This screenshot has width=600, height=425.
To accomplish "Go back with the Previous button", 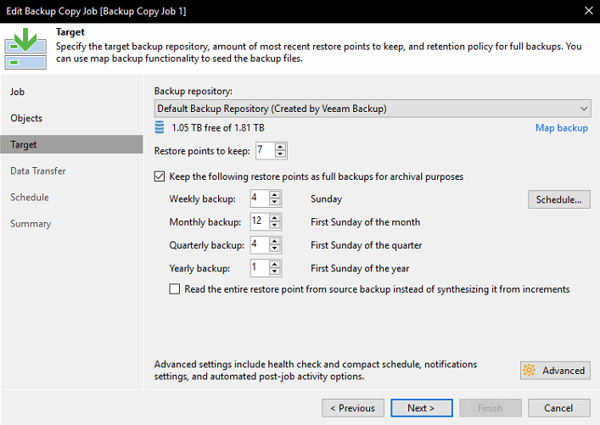I will point(353,408).
